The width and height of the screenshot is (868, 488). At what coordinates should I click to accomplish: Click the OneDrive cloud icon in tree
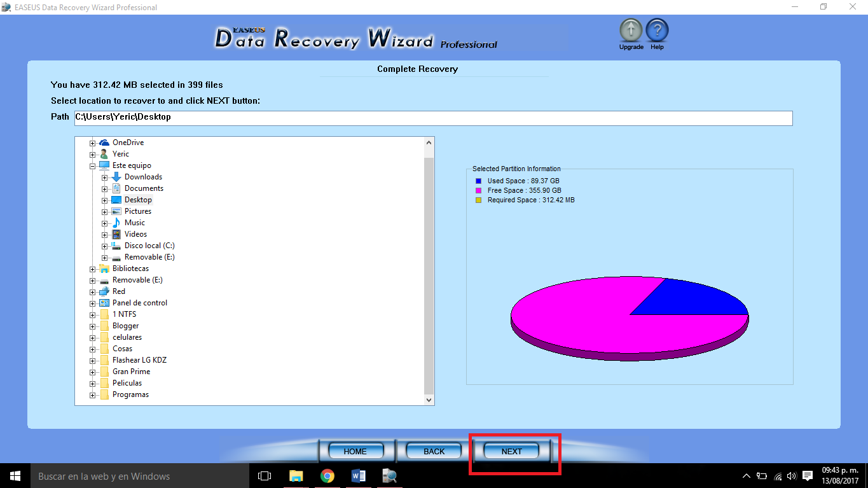[x=104, y=143]
